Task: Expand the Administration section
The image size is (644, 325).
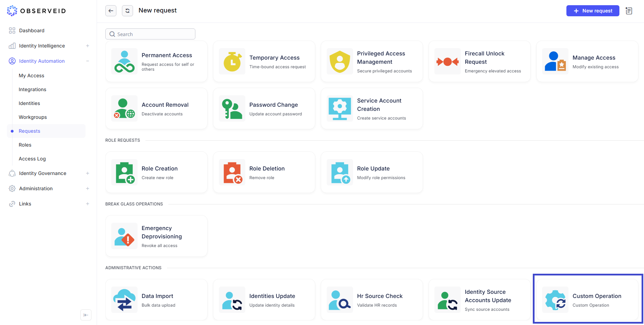Action: (x=88, y=188)
